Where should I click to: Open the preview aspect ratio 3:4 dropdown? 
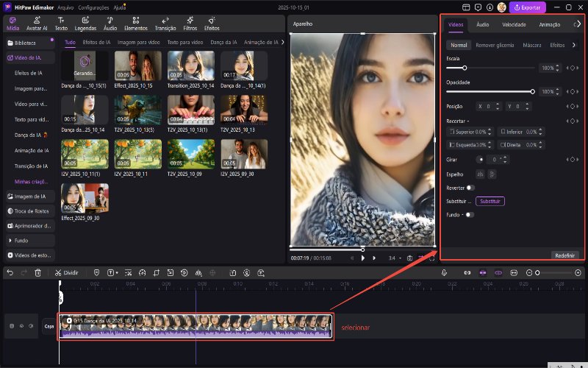click(x=394, y=258)
